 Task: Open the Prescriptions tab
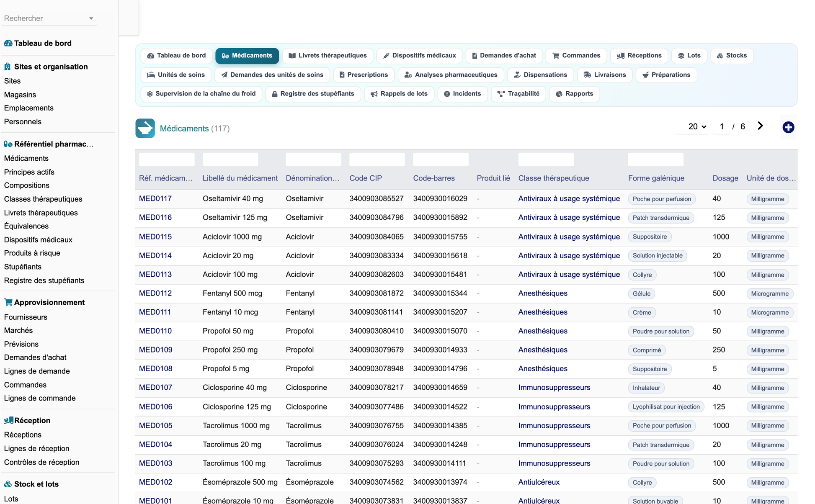[x=364, y=75]
